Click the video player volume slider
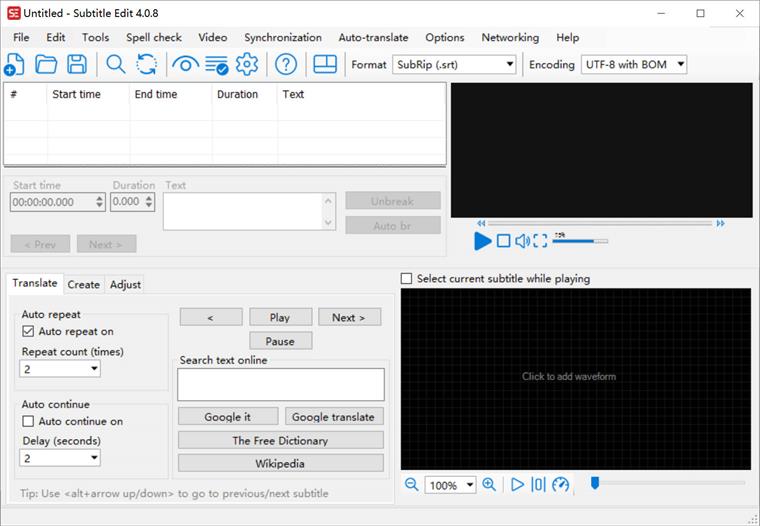Screen dimensions: 760x526 (580, 241)
